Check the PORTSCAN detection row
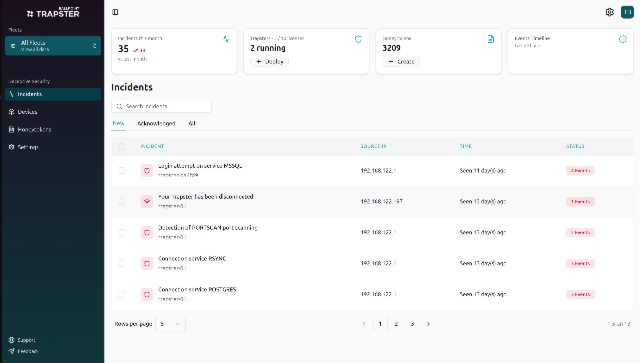 pyautogui.click(x=121, y=232)
